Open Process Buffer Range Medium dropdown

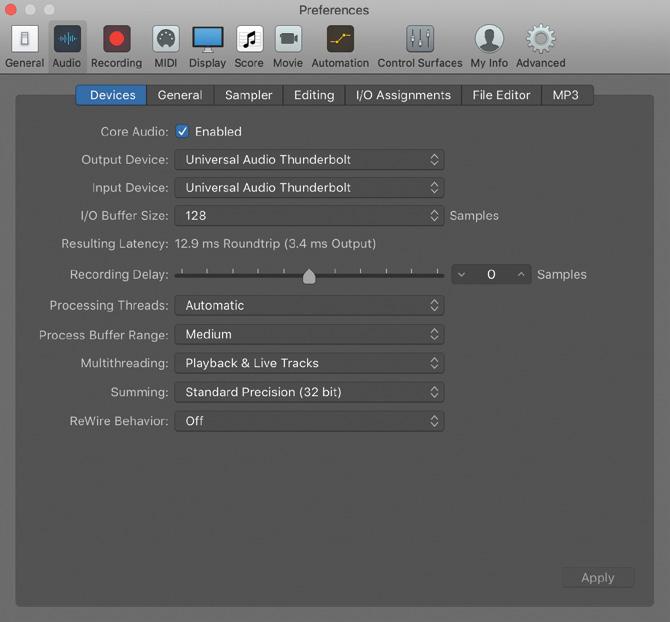[x=309, y=334]
